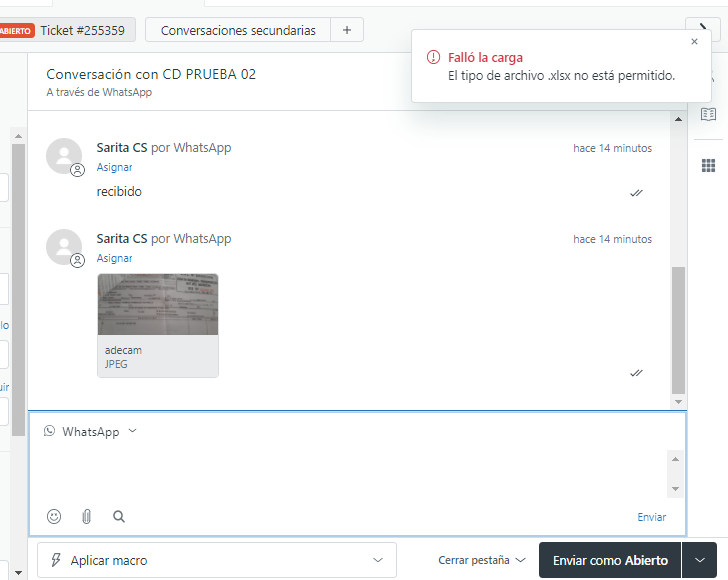The height and width of the screenshot is (580, 728).
Task: Expand the Cerrar pestaña options
Action: 481,560
